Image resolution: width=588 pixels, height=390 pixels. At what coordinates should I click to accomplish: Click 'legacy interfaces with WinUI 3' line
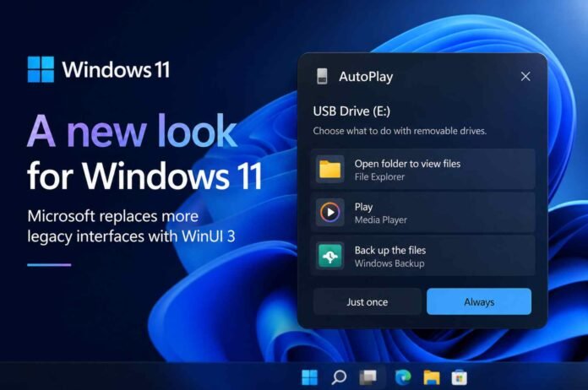click(x=131, y=236)
